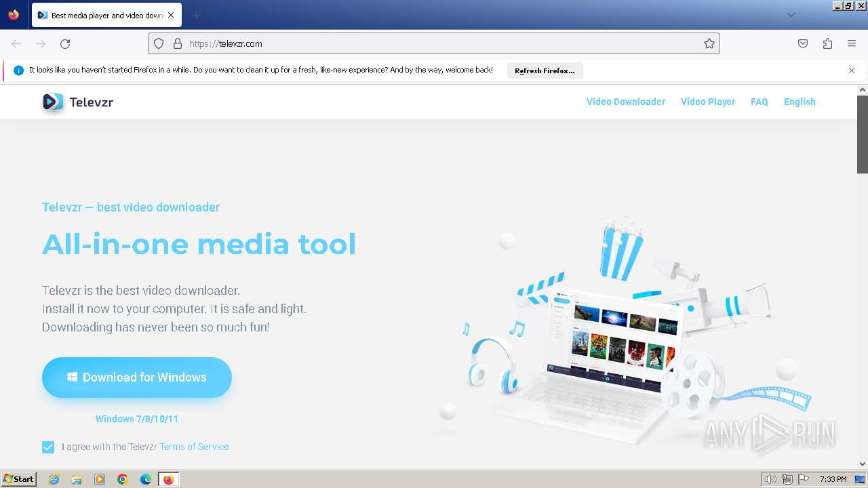The image size is (868, 488).
Task: Go forward using the forward arrow
Action: (x=41, y=43)
